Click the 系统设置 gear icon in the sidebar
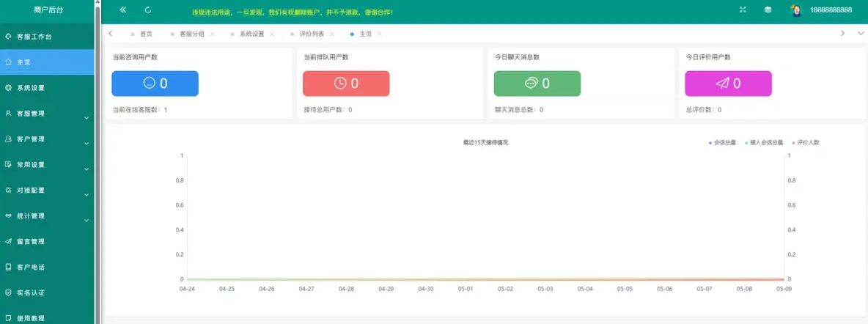The image size is (868, 324). click(8, 87)
